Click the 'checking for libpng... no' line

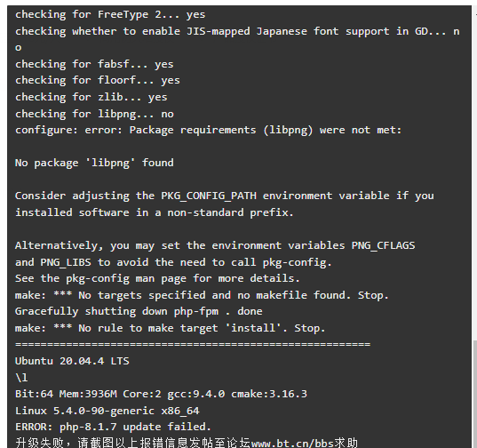click(94, 114)
